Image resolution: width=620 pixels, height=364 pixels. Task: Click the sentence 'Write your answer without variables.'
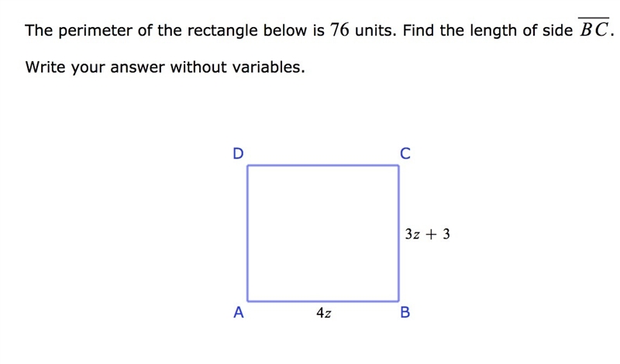tap(165, 67)
